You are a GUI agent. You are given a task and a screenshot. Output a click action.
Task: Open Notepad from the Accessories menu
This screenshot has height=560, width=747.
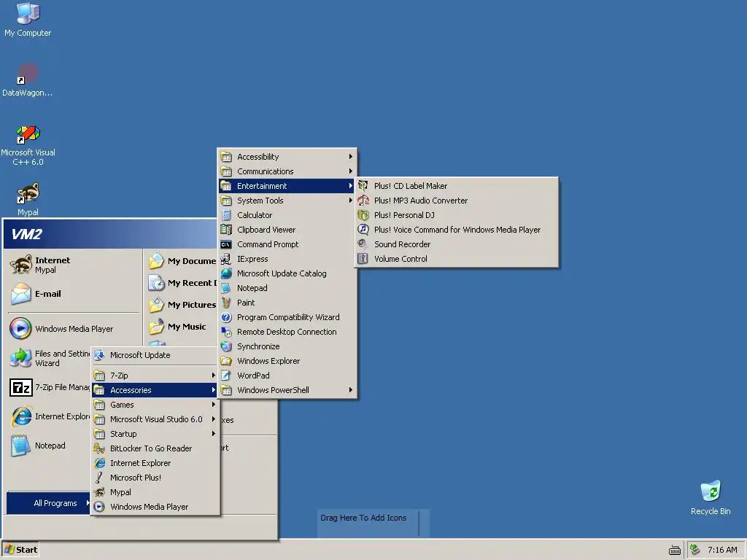[287, 288]
